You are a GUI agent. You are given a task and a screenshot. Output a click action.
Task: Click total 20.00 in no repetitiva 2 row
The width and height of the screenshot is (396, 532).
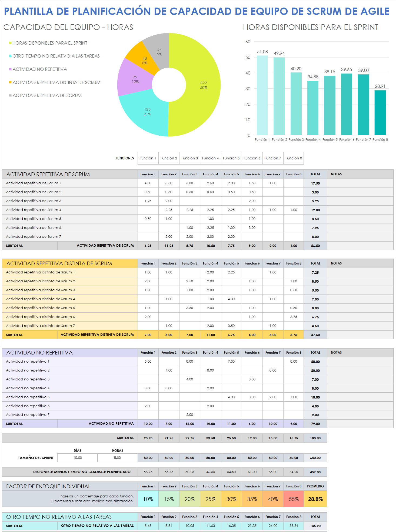coord(315,370)
